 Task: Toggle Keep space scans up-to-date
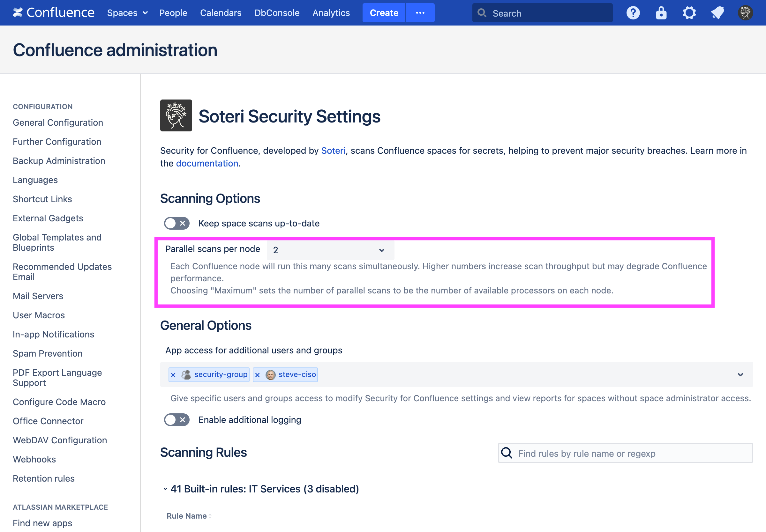tap(176, 223)
